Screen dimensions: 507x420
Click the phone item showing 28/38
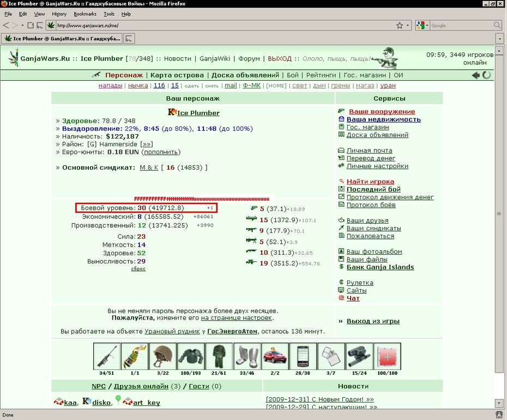click(x=303, y=356)
